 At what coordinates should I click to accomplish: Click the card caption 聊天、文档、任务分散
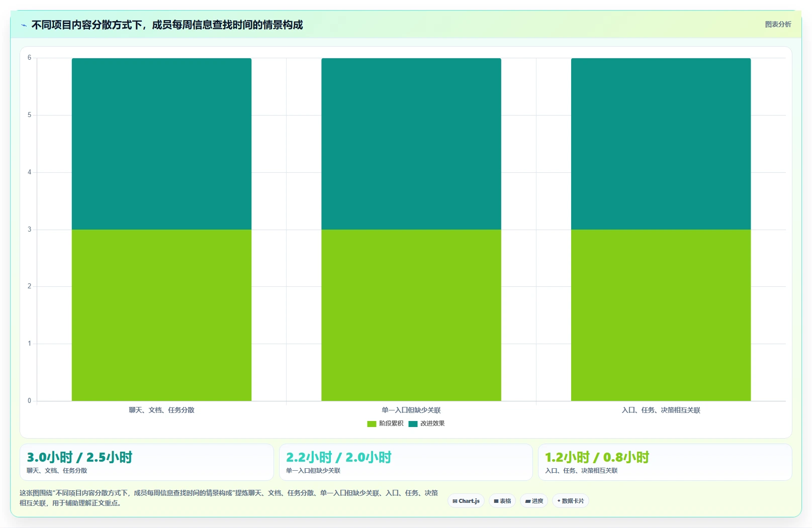click(57, 471)
